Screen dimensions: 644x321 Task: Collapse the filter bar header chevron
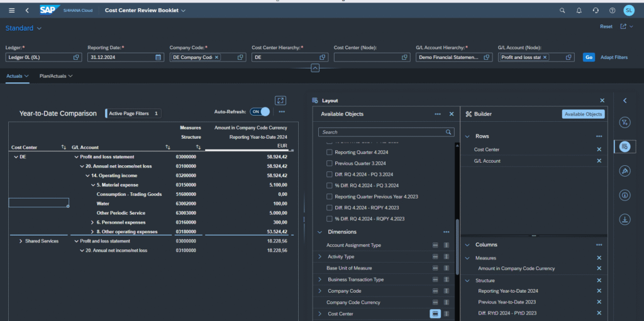315,68
